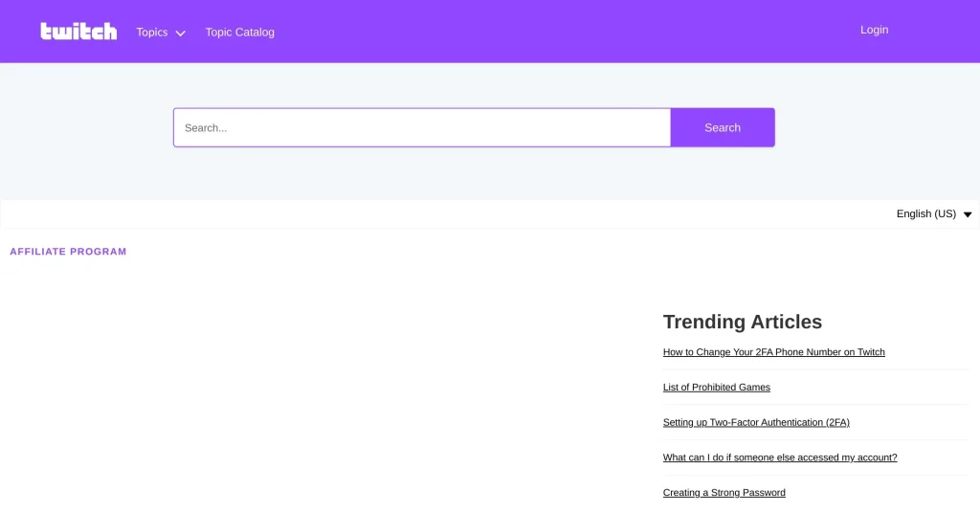Open Setting up Two-Factor Authentication (2FA) article
The height and width of the screenshot is (513, 980).
coord(756,422)
